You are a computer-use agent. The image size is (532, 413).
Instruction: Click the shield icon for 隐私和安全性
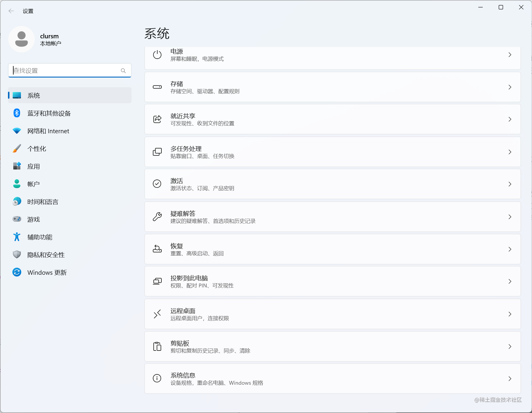click(x=17, y=254)
